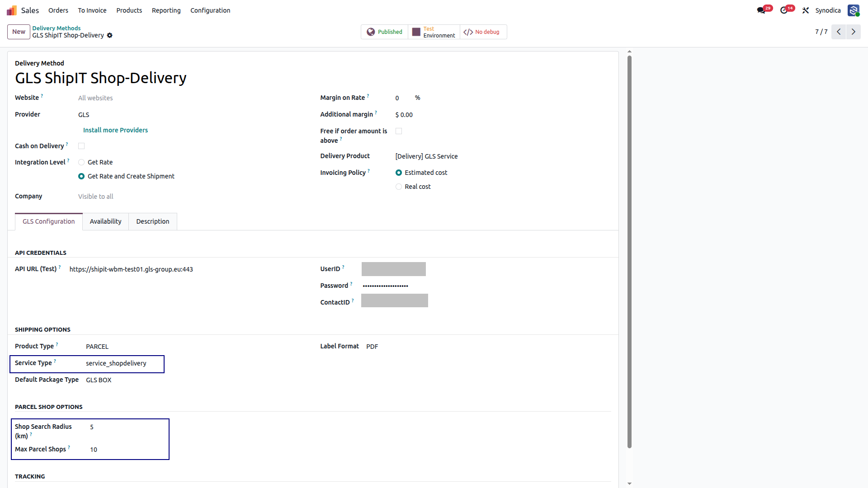Open the To Invoice menu

[92, 10]
